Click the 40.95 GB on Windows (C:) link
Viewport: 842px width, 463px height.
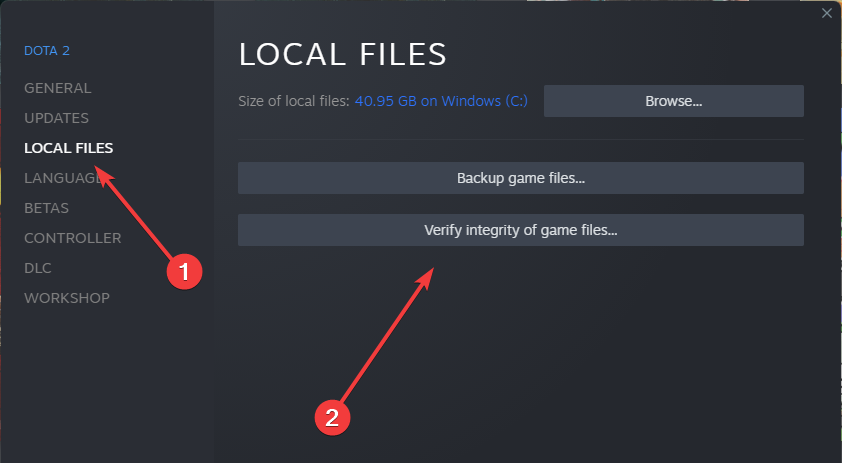click(448, 101)
